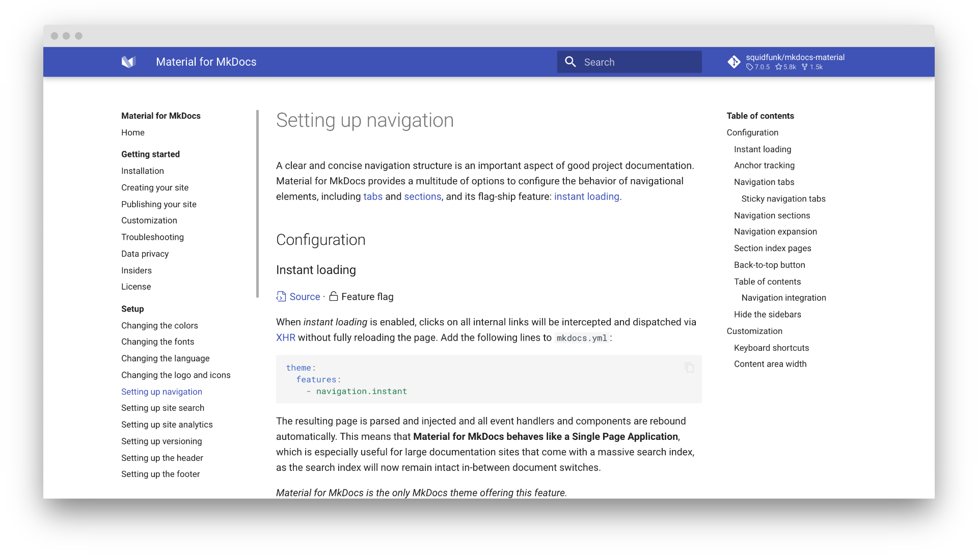Click the copy icon in the code block
This screenshot has width=978, height=560.
pyautogui.click(x=689, y=367)
